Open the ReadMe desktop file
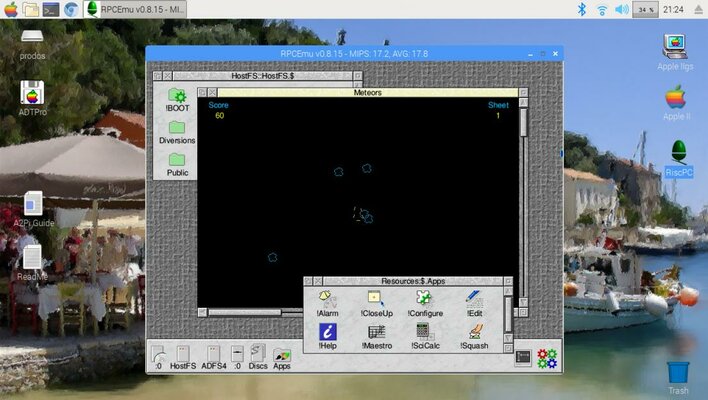Image resolution: width=708 pixels, height=400 pixels. click(x=32, y=263)
